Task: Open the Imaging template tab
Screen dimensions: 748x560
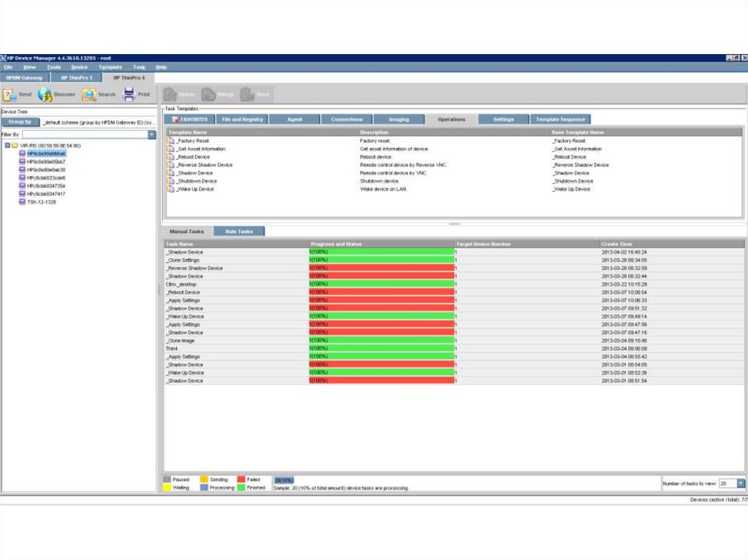Action: pyautogui.click(x=399, y=119)
